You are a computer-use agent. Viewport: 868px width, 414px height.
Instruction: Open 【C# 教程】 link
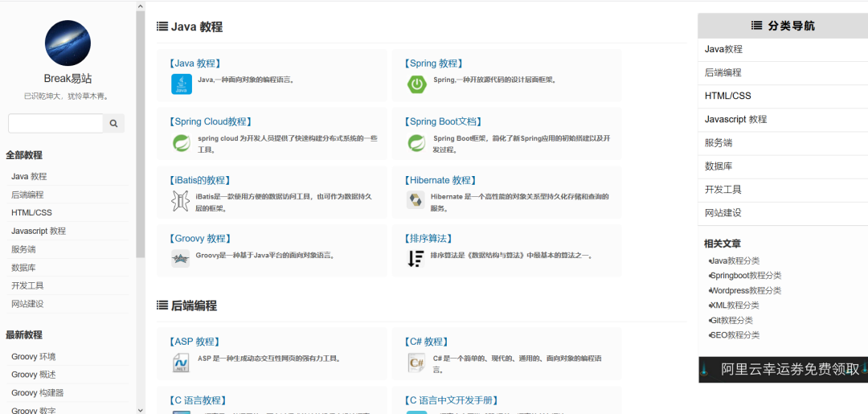[426, 342]
